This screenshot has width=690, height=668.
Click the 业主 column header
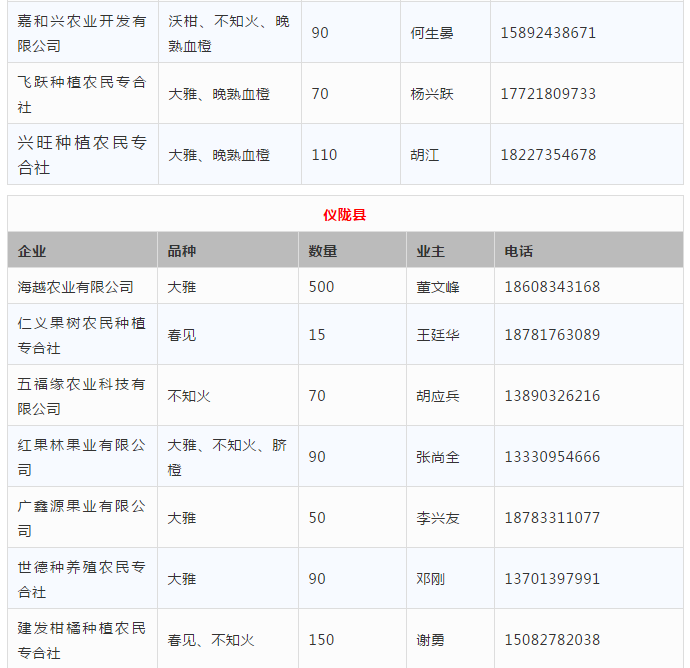coord(431,251)
